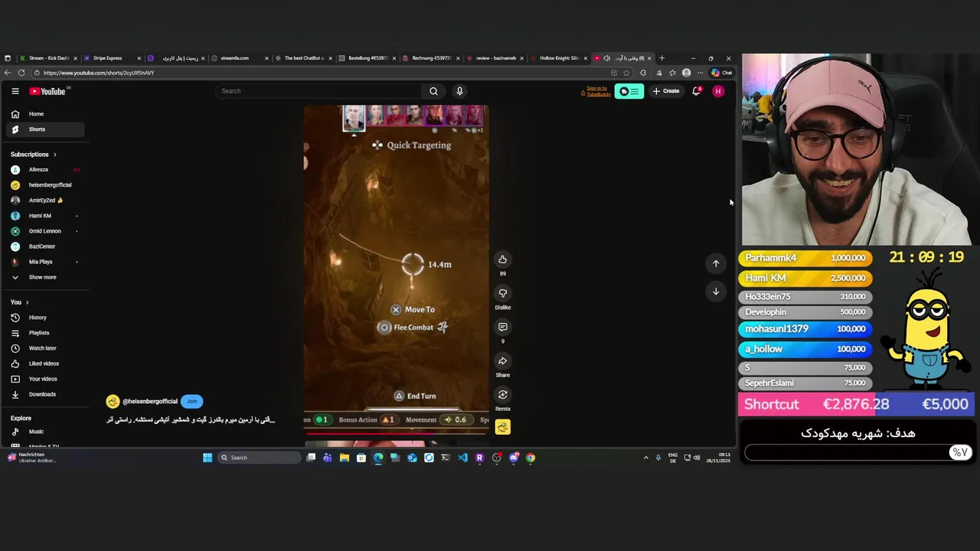Screen dimensions: 980x551
Task: Click the YouTube search input field
Action: tap(318, 91)
